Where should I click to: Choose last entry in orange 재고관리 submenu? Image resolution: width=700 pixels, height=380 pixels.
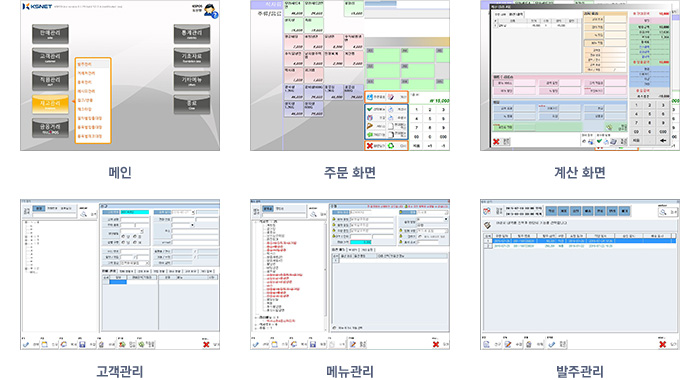[x=90, y=136]
